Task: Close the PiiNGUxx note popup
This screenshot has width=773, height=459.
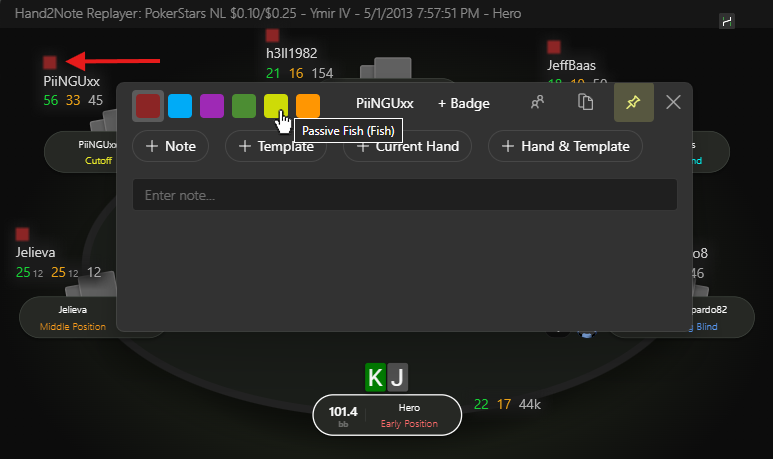Action: [x=673, y=103]
